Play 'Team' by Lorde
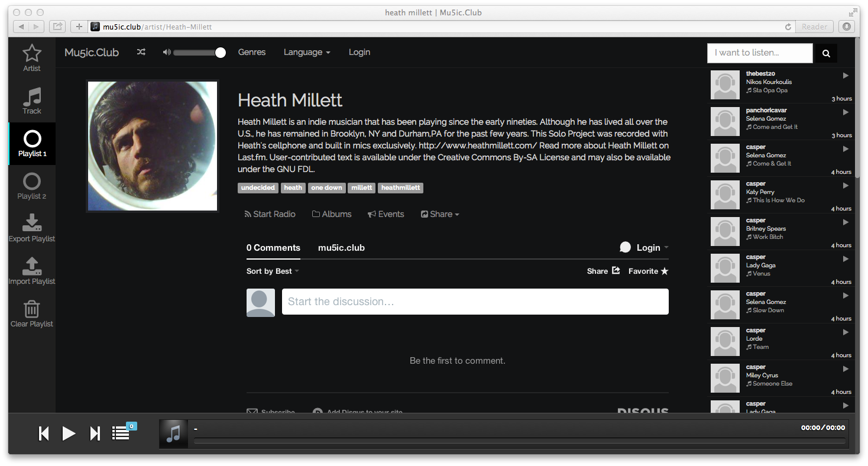868x466 pixels. pos(846,332)
